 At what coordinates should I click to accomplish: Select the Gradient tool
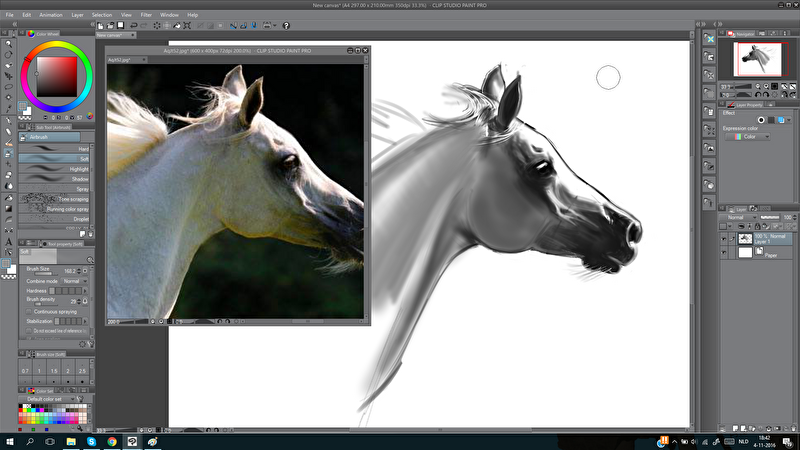point(8,208)
